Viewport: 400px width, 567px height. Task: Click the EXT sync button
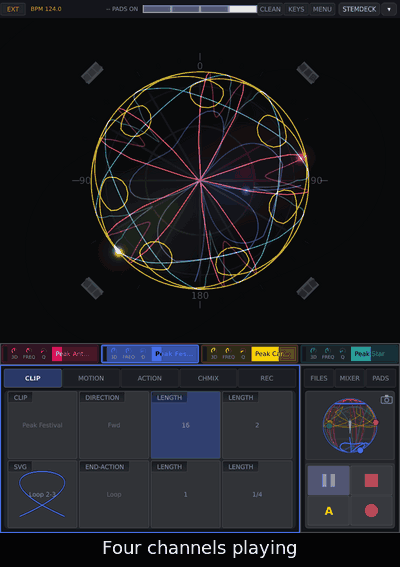tap(13, 9)
